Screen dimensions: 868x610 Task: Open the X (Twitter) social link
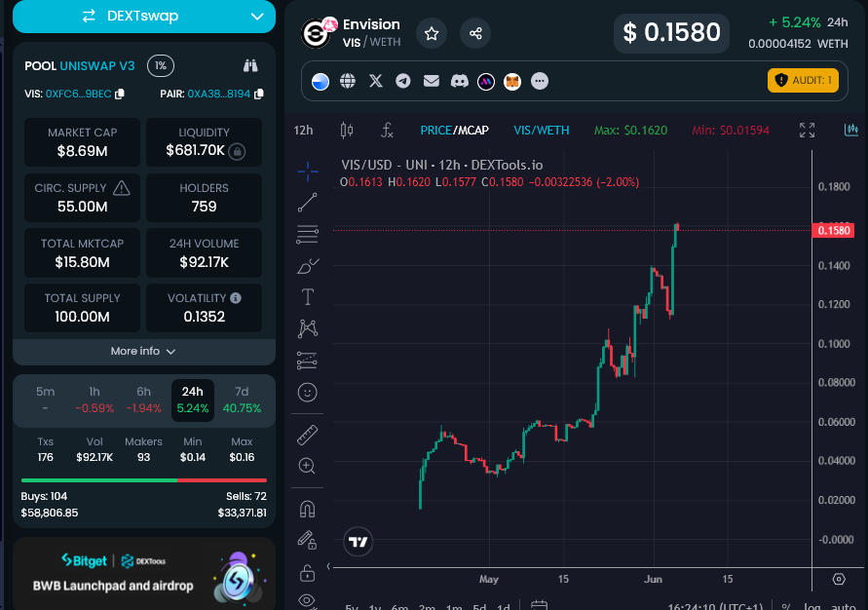click(x=376, y=82)
